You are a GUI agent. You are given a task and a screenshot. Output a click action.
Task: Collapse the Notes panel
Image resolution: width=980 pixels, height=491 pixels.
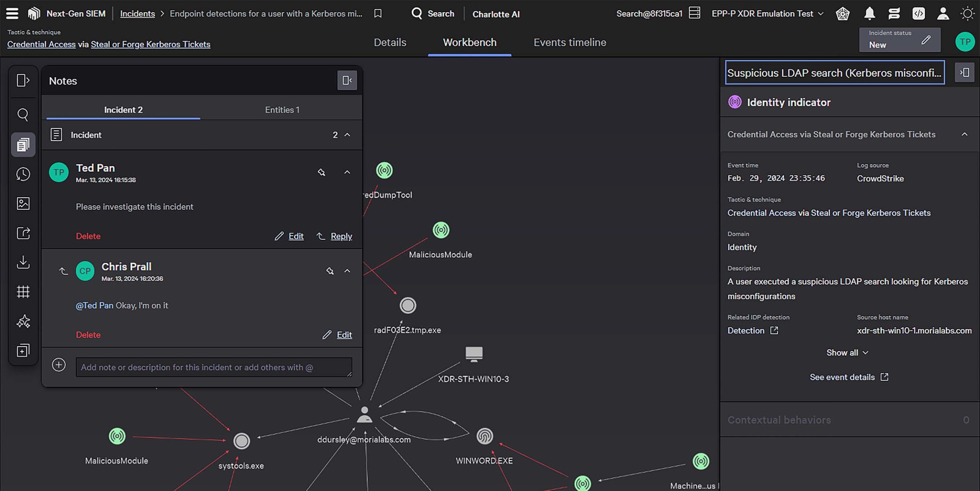(x=347, y=80)
